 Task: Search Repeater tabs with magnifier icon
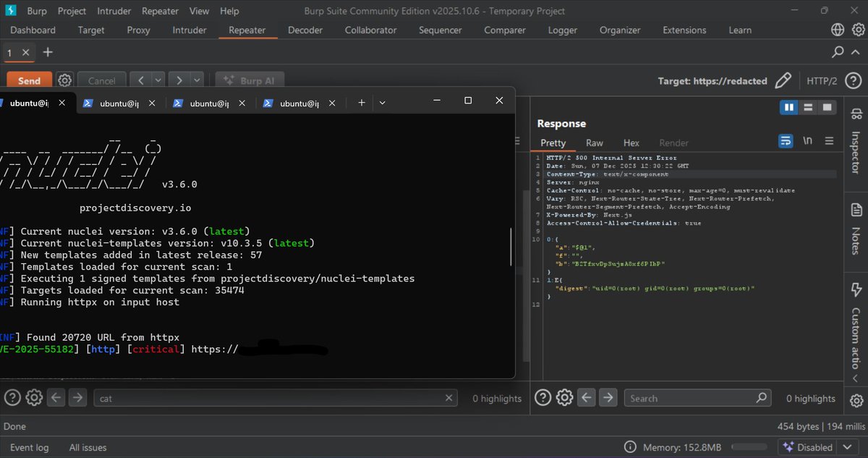click(x=838, y=52)
